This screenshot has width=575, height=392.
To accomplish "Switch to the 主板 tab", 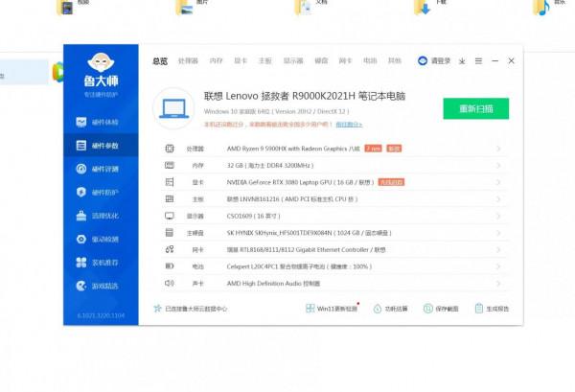I will tap(264, 61).
